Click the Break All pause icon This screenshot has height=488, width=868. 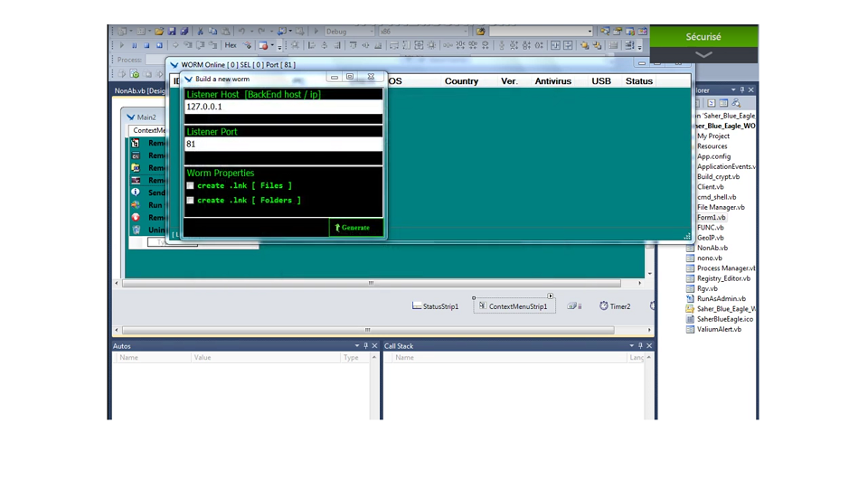tap(135, 45)
